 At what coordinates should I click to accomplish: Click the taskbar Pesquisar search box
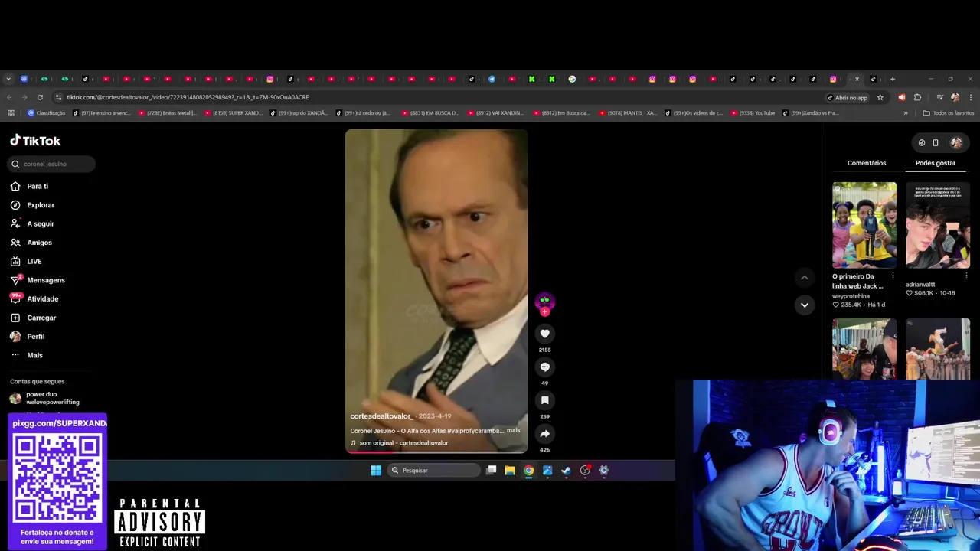point(433,470)
